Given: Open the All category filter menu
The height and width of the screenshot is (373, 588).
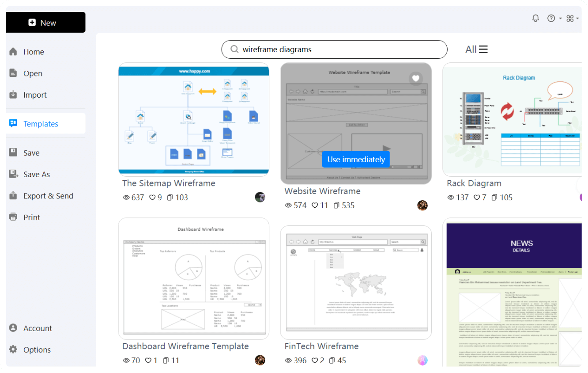Looking at the screenshot, I should tap(476, 49).
